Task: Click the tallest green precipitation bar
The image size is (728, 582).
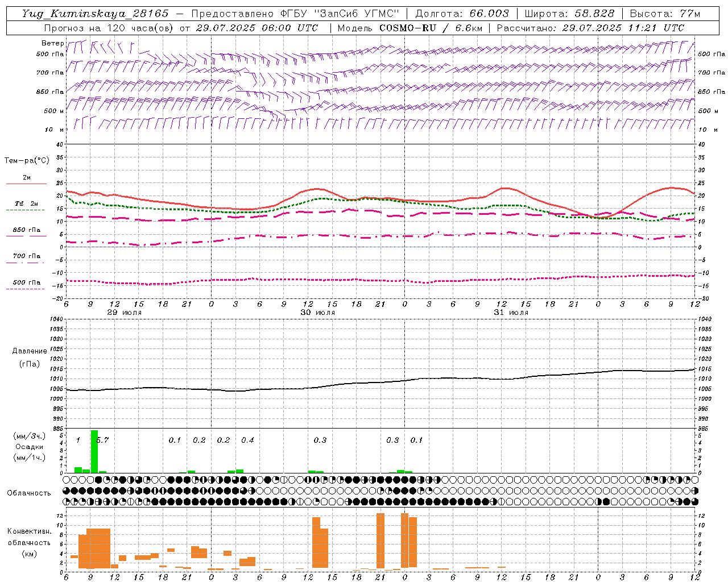Action: click(x=94, y=451)
